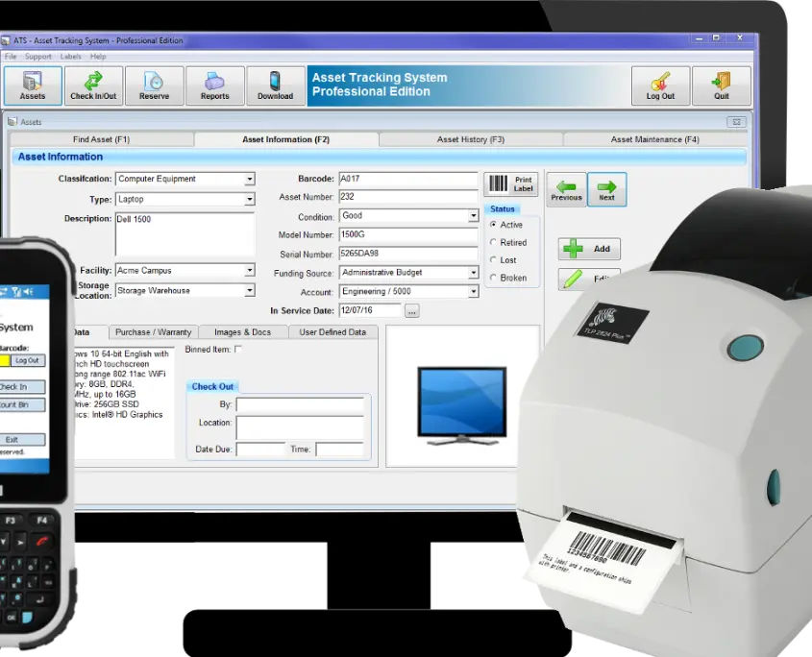Expand the Classification dropdown
This screenshot has height=657, width=812.
pos(250,179)
